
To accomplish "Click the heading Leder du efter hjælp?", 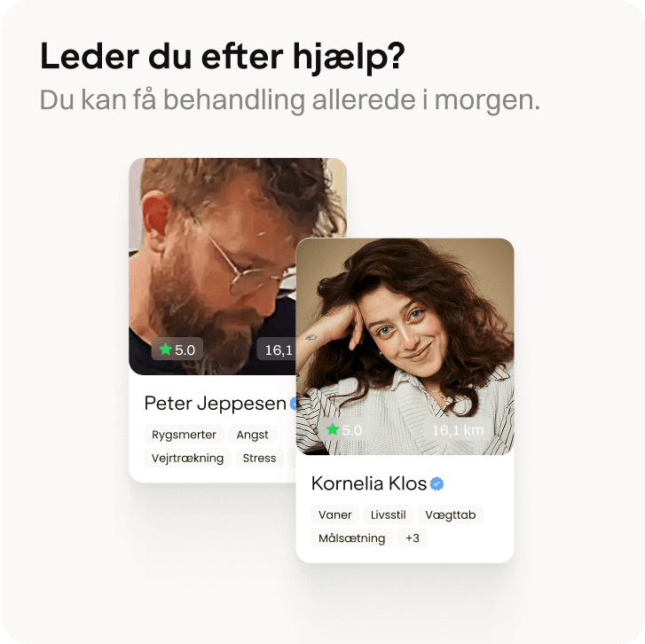I will (222, 57).
